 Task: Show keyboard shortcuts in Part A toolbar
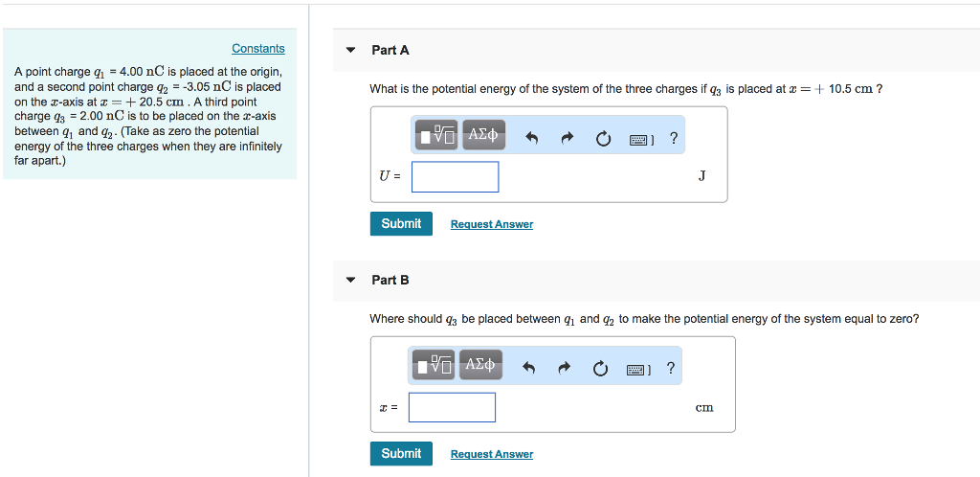[x=641, y=140]
